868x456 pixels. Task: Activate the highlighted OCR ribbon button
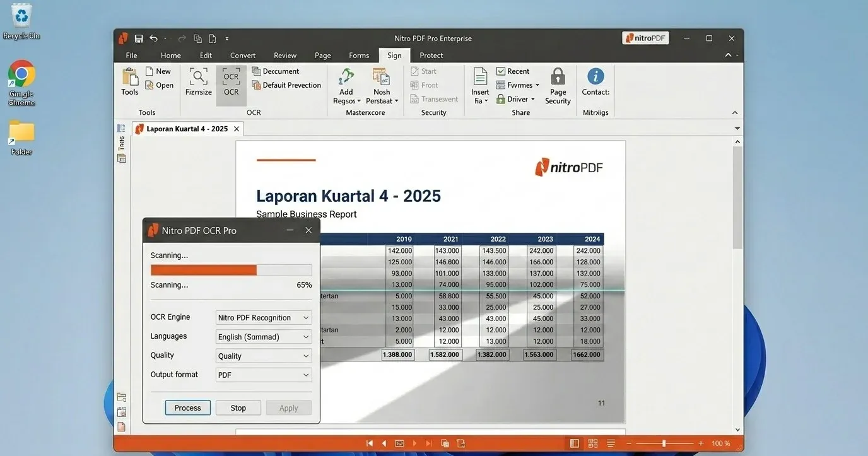click(x=232, y=85)
